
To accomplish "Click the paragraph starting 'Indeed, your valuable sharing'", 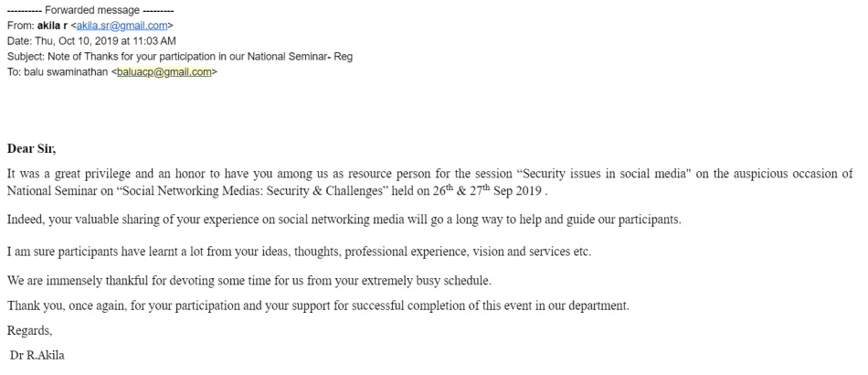I will [x=343, y=220].
